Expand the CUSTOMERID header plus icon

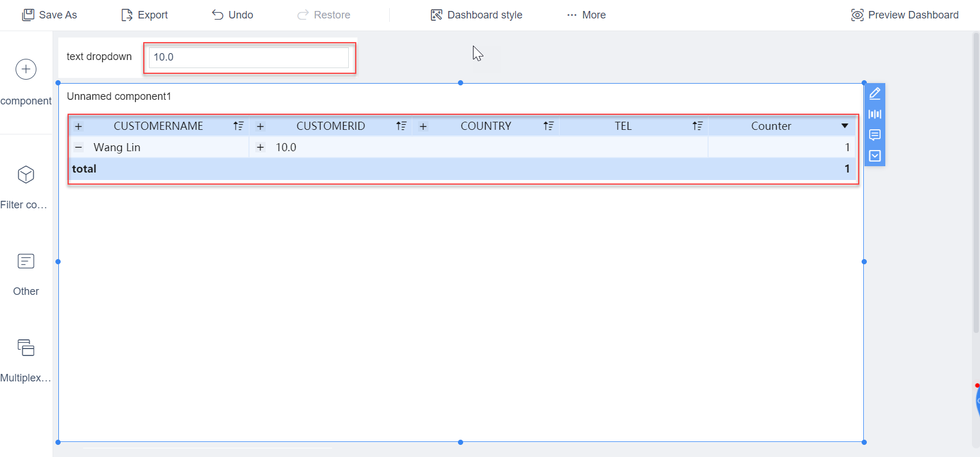260,126
